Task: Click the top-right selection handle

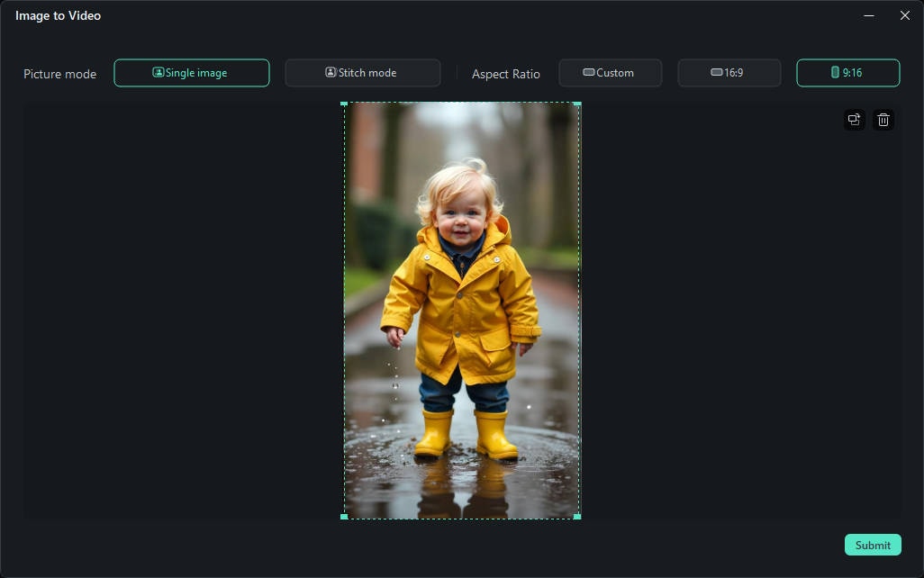Action: [579, 104]
